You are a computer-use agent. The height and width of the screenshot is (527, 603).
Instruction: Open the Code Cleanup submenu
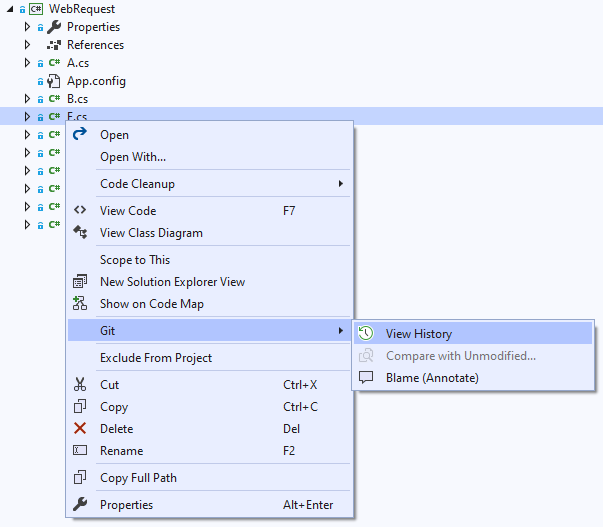coord(137,184)
